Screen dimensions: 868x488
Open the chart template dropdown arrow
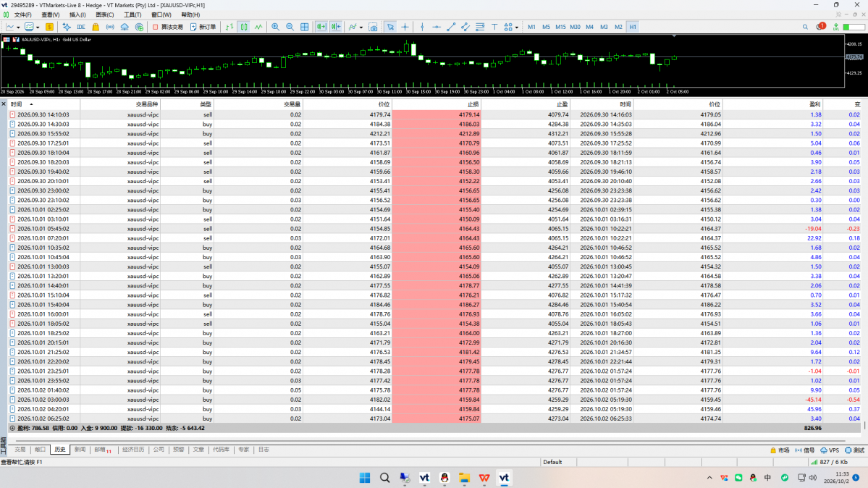[x=38, y=27]
